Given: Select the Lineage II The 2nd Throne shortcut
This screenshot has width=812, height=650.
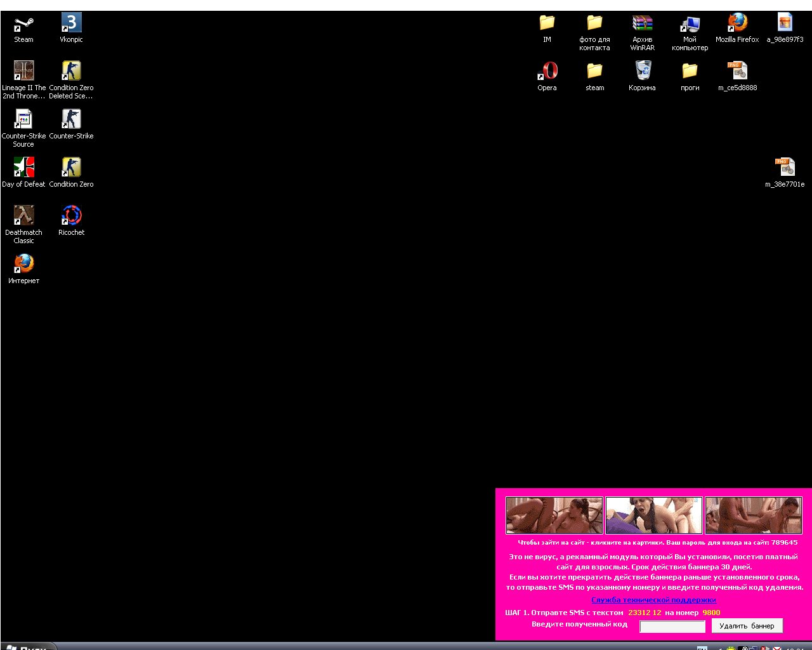Looking at the screenshot, I should [23, 80].
